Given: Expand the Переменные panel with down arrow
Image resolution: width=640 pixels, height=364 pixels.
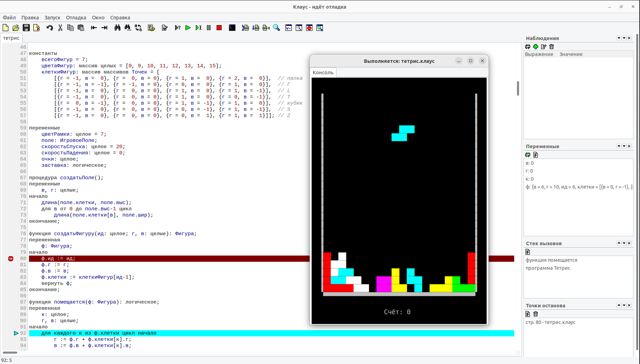Looking at the screenshot, I should pos(624,146).
